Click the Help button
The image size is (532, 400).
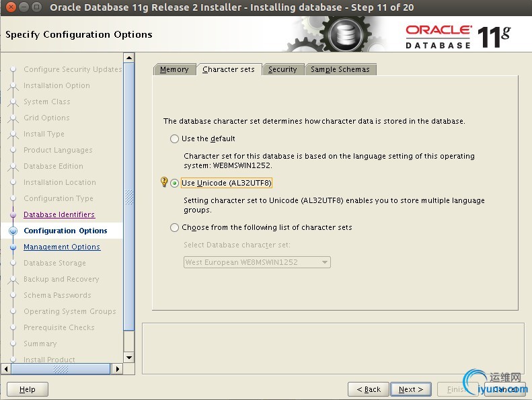pyautogui.click(x=28, y=389)
